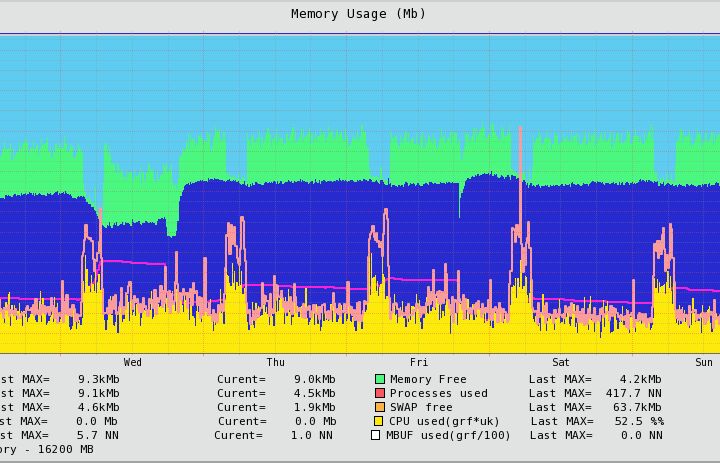Click the Processes used legend text
720x463 pixels.
(x=439, y=394)
